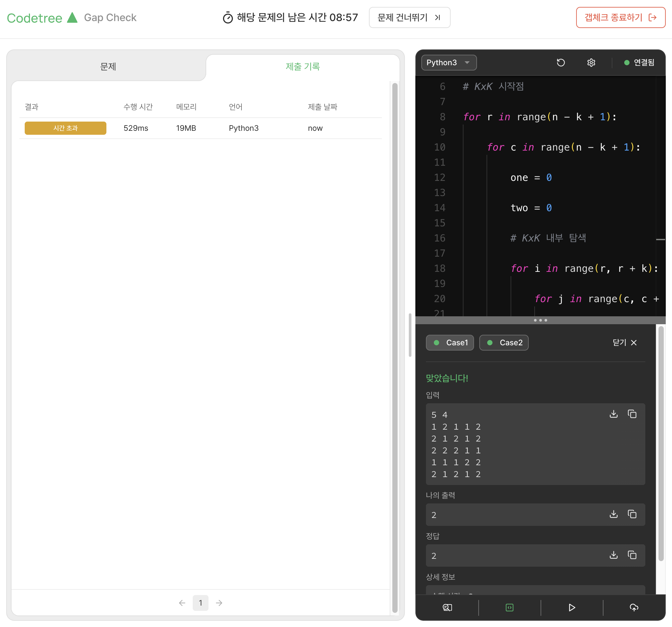672x627 pixels.
Task: Open the Python3 language dropdown
Action: 449,63
